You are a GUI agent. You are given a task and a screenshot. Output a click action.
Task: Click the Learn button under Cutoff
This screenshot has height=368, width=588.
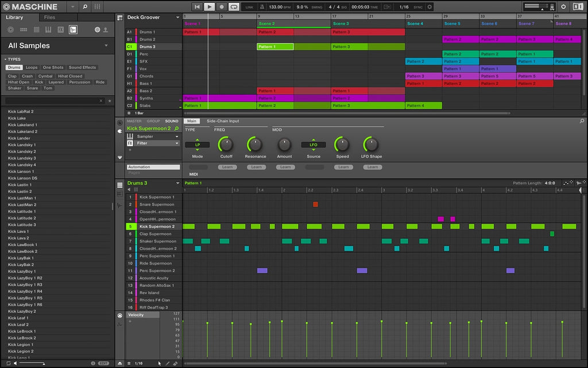pos(227,167)
